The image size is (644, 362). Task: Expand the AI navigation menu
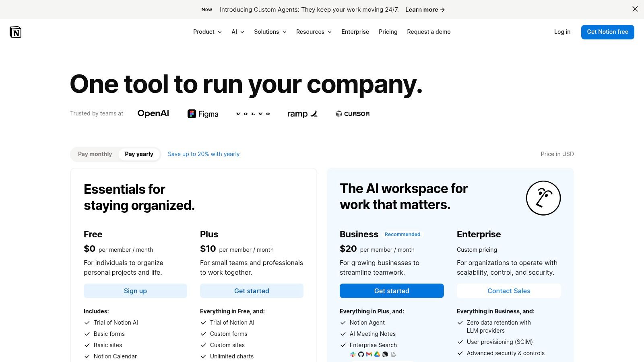pyautogui.click(x=237, y=32)
